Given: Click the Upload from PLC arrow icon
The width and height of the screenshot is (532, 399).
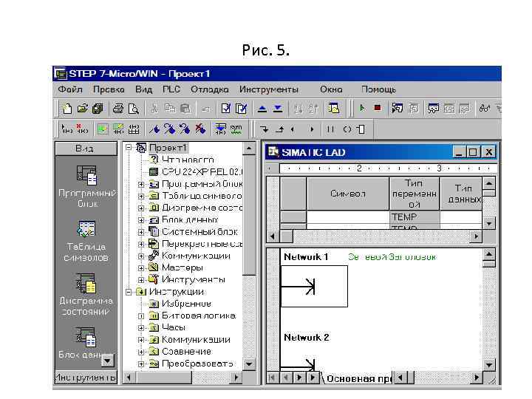Looking at the screenshot, I should [x=262, y=109].
